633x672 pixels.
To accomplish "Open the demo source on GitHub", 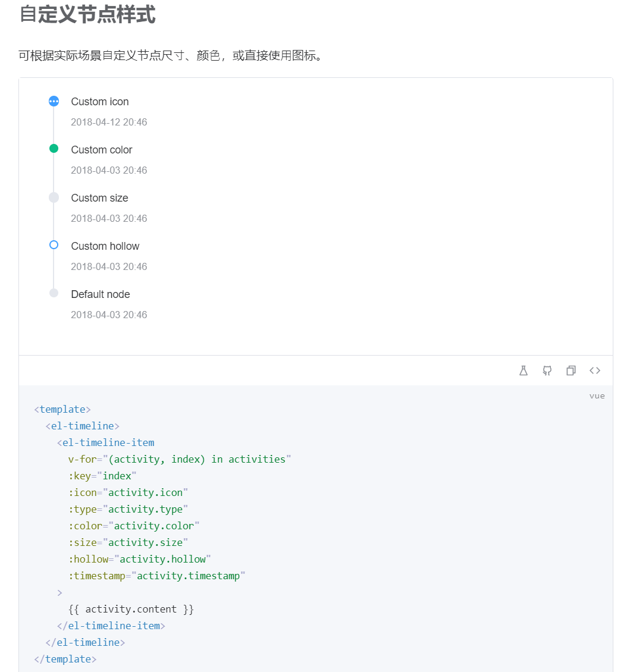I will click(x=547, y=370).
